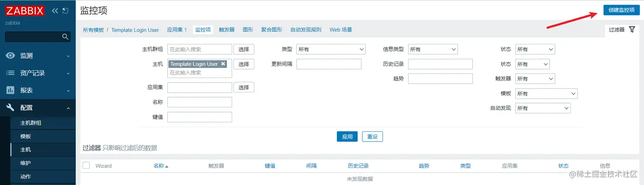Click the sidebar search magnifier icon
The height and width of the screenshot is (185, 644).
[65, 37]
